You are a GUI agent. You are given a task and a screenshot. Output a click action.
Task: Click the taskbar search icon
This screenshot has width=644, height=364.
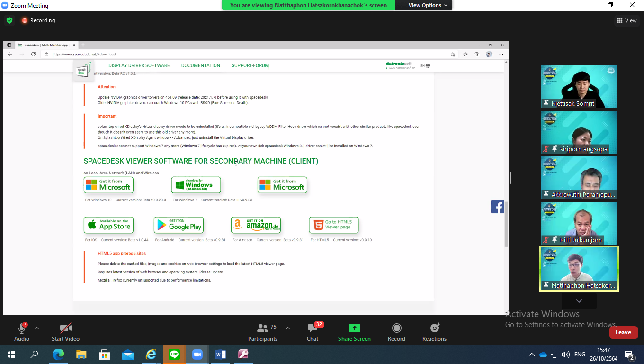(x=34, y=354)
